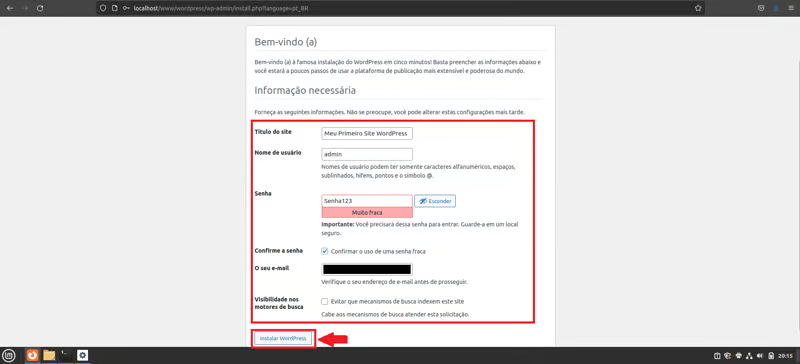
Task: Go back to the previous browser page
Action: (9, 8)
